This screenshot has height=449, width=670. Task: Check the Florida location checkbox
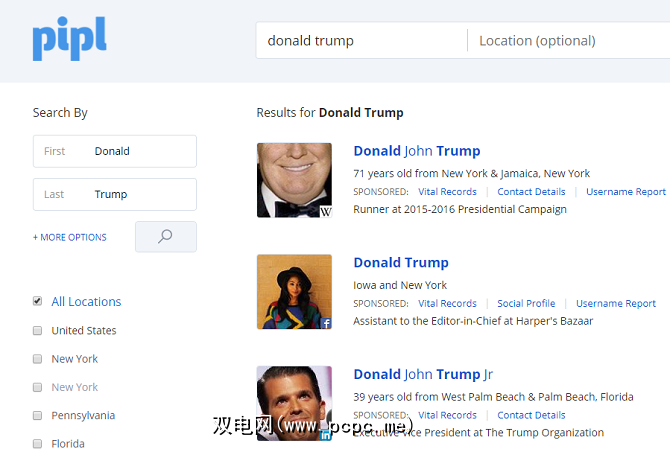[x=38, y=444]
